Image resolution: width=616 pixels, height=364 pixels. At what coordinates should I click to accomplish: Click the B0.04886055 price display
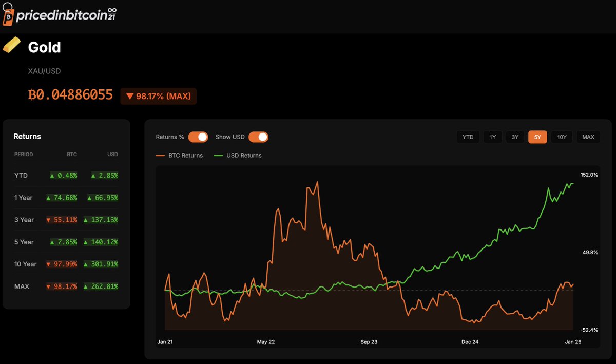[x=70, y=94]
